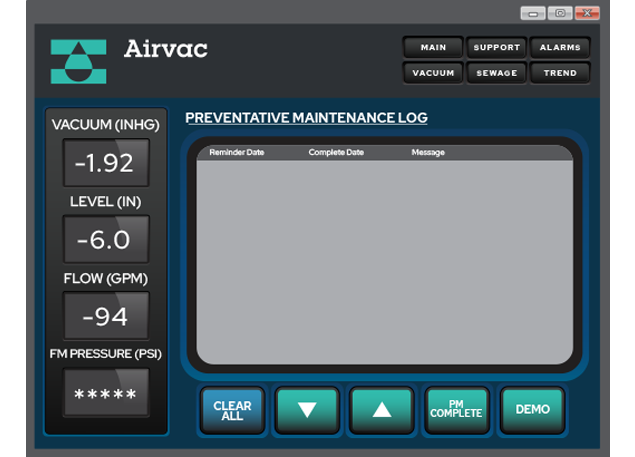Click the Airvac droplet logo
This screenshot has height=457, width=635.
78,62
